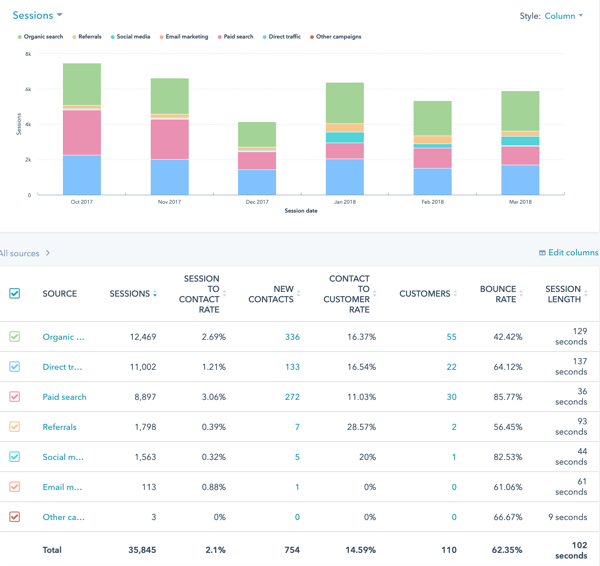Toggle the select-all sources checkbox

click(x=15, y=294)
